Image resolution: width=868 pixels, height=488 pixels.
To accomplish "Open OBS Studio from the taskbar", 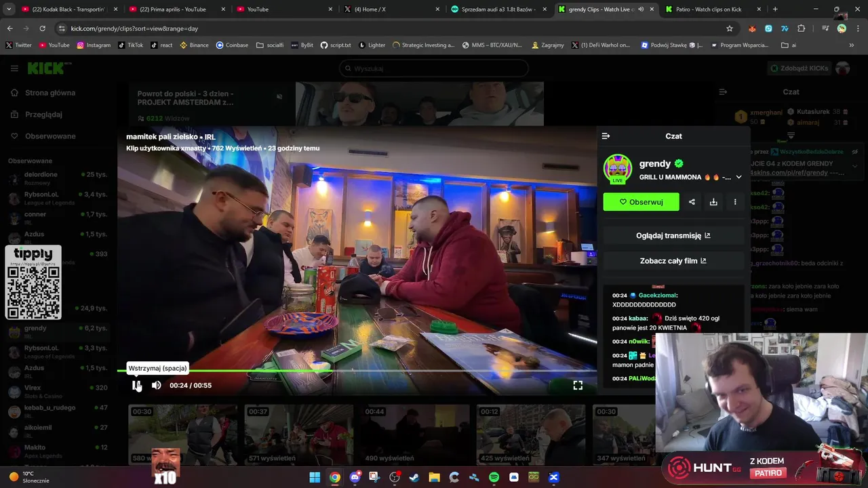I will click(x=395, y=477).
